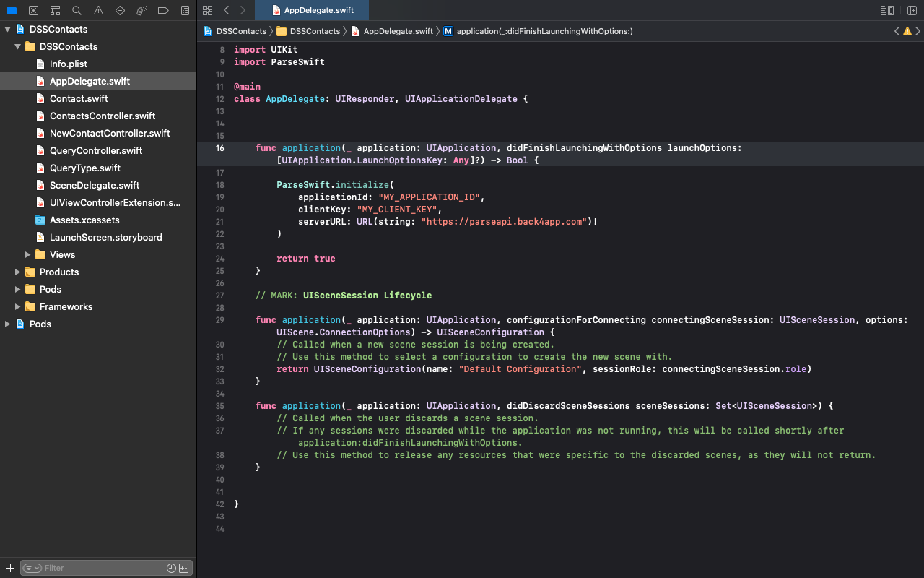Open the Issue navigator warning icon
Image resolution: width=924 pixels, height=578 pixels.
(x=98, y=10)
